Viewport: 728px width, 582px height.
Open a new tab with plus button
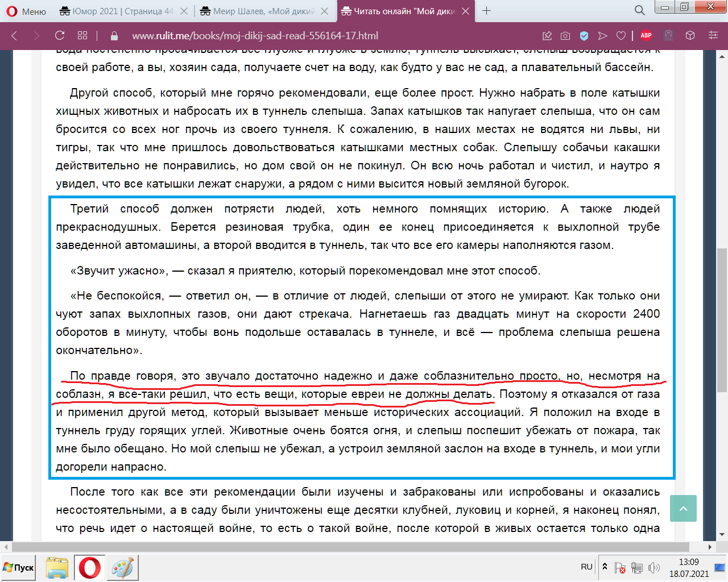pyautogui.click(x=487, y=11)
